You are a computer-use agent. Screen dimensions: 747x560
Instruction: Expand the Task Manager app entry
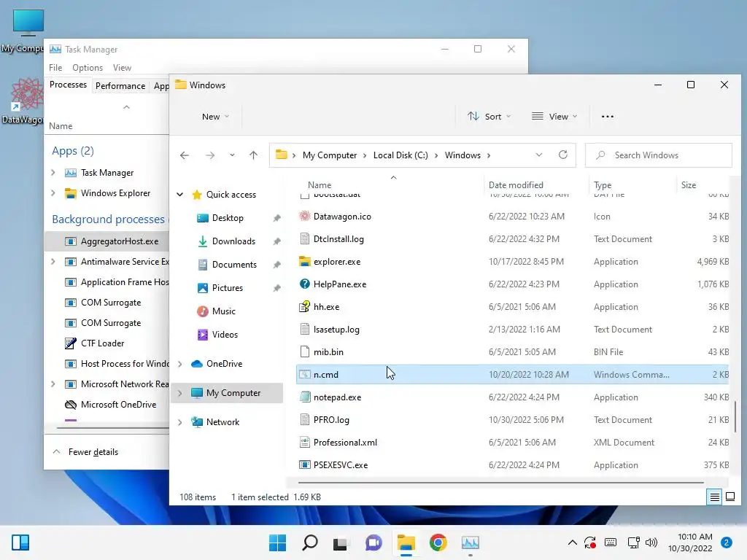pos(53,172)
